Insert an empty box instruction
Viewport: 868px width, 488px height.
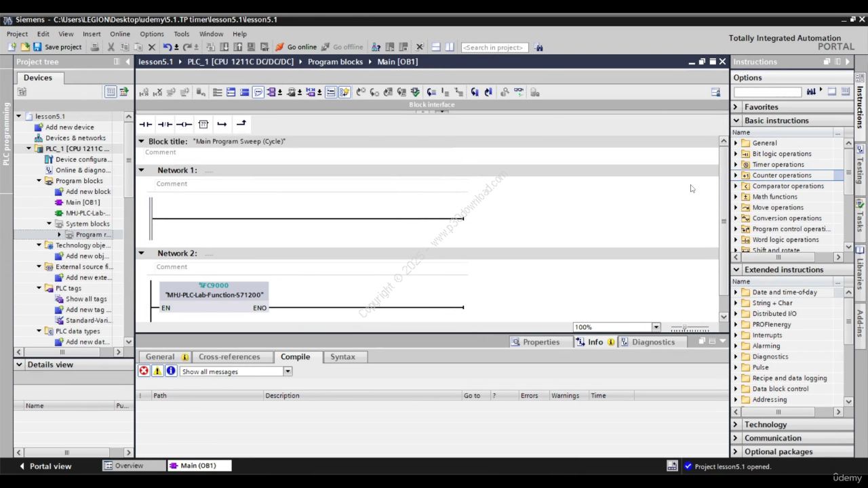[203, 124]
